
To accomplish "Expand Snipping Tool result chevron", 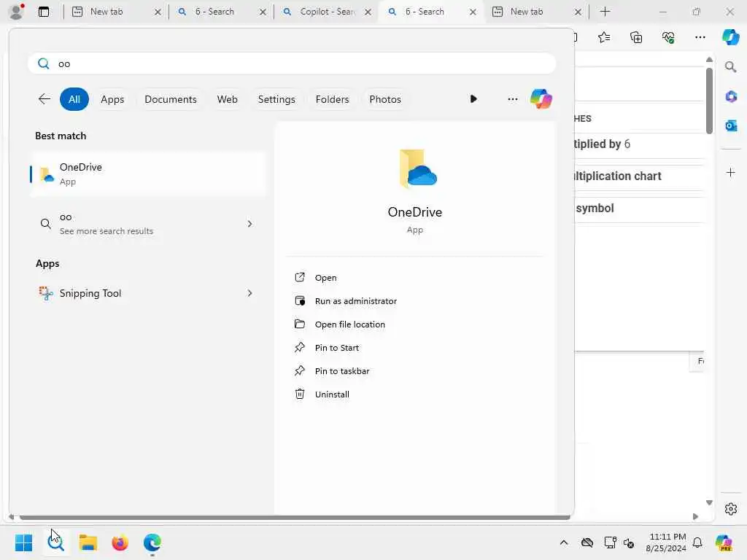I will (249, 293).
